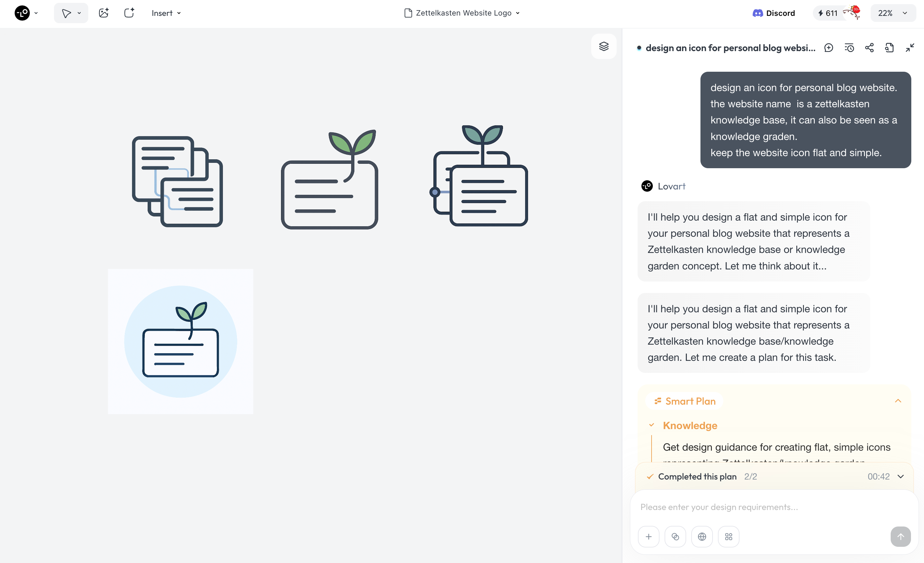Select the pointer select tool
The height and width of the screenshot is (563, 924).
pos(66,13)
